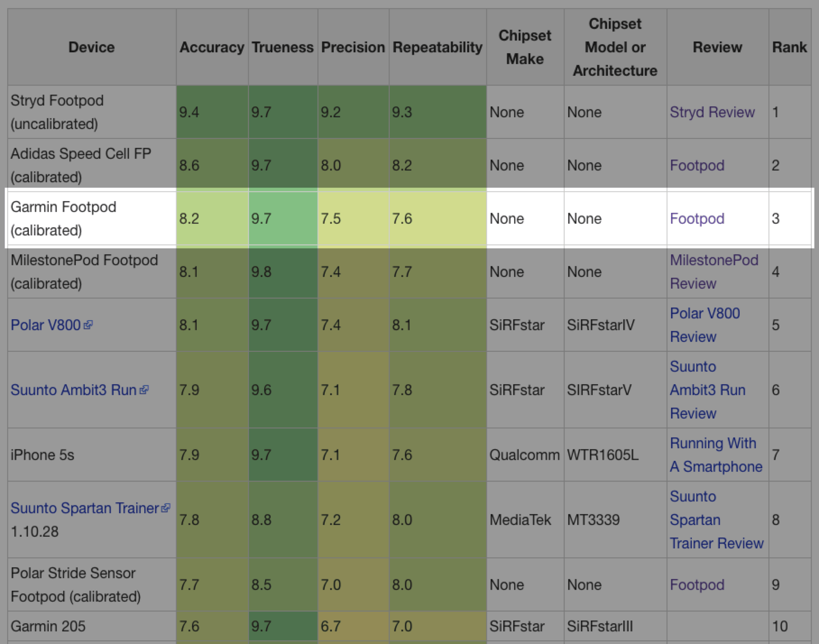Click the Trueness column header
819x644 pixels.
pos(282,47)
